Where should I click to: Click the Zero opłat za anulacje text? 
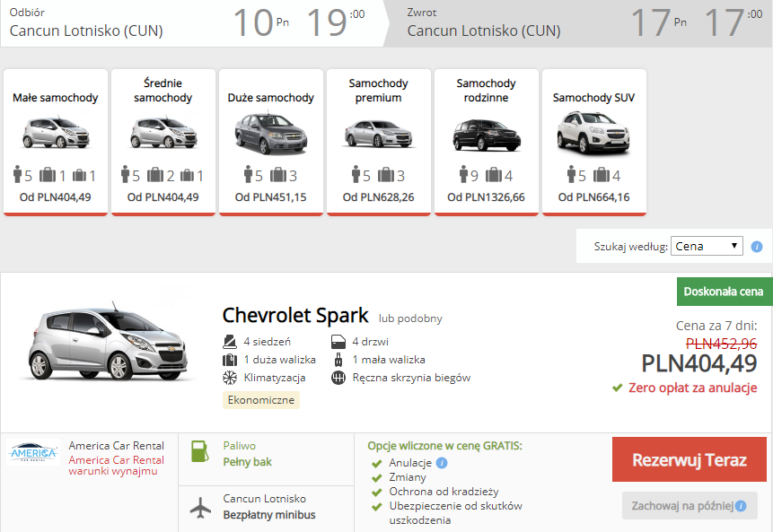(692, 388)
